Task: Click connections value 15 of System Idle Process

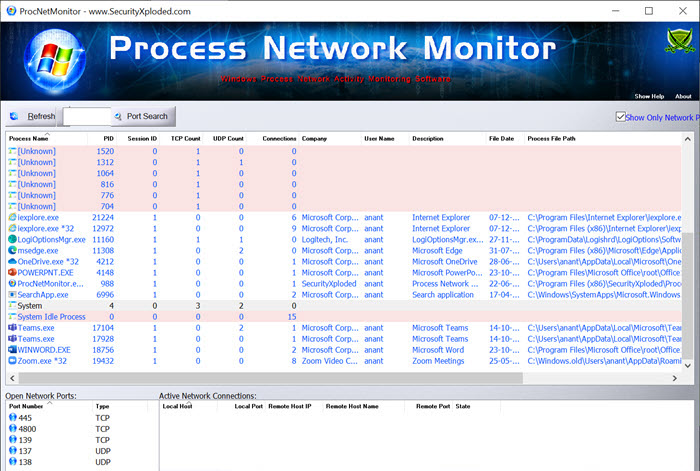Action: (292, 317)
